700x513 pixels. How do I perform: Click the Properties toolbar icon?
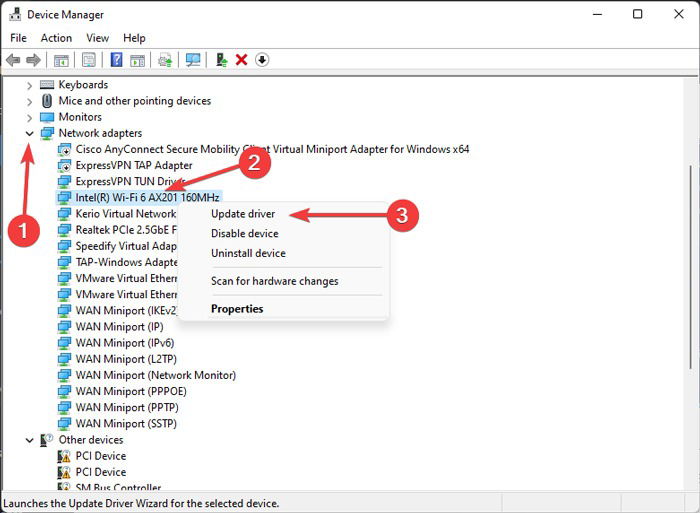89,60
